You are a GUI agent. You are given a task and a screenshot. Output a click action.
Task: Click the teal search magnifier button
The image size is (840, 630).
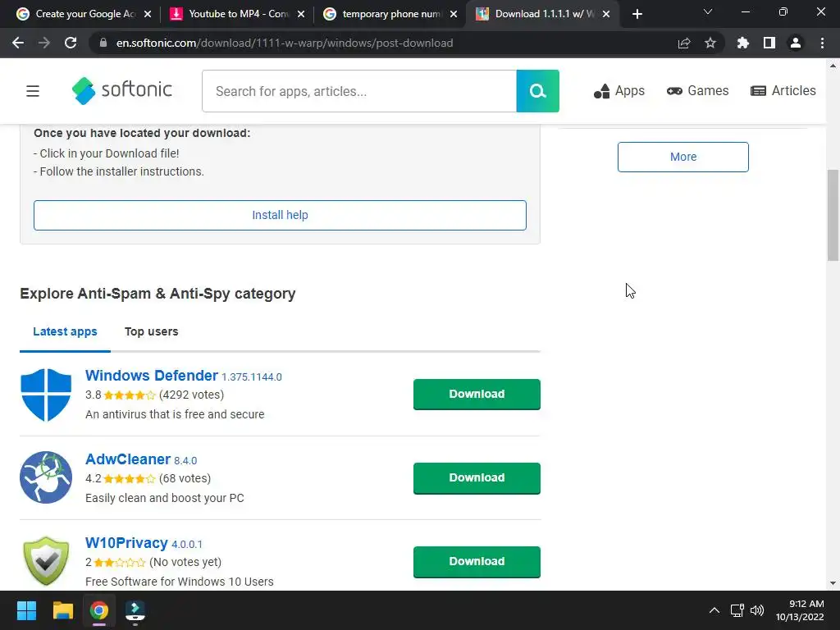537,91
